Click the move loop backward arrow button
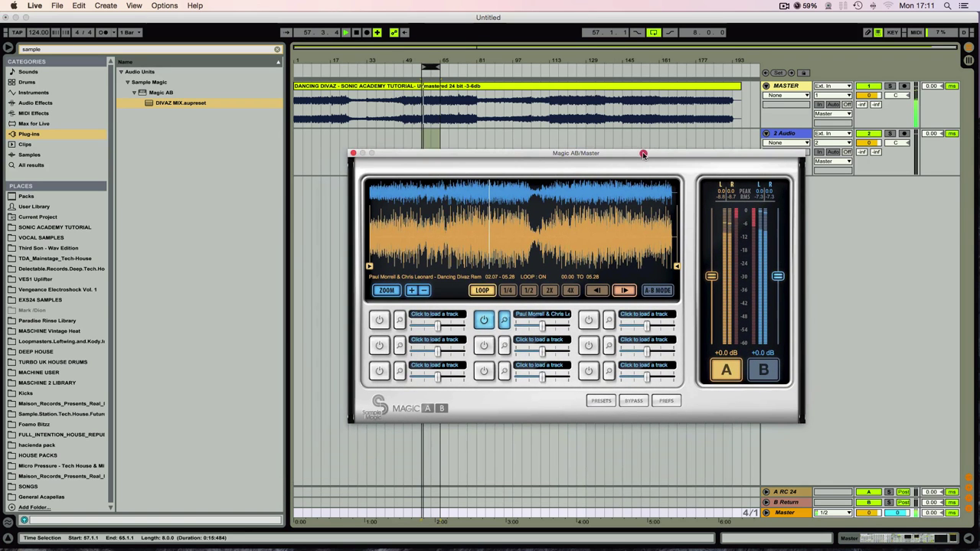The width and height of the screenshot is (980, 551). click(597, 291)
